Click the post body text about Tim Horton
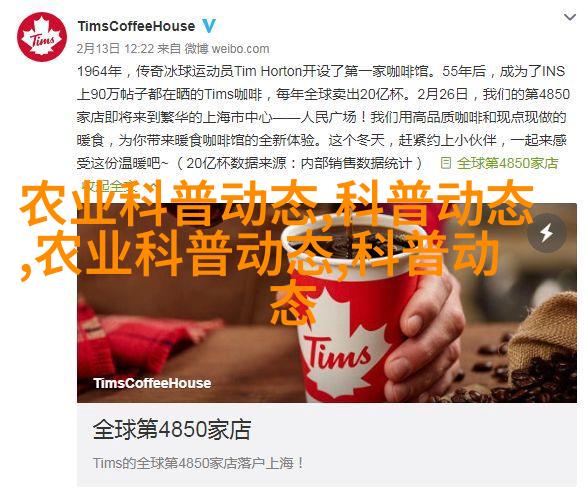This screenshot has width=586, height=494. click(x=323, y=117)
